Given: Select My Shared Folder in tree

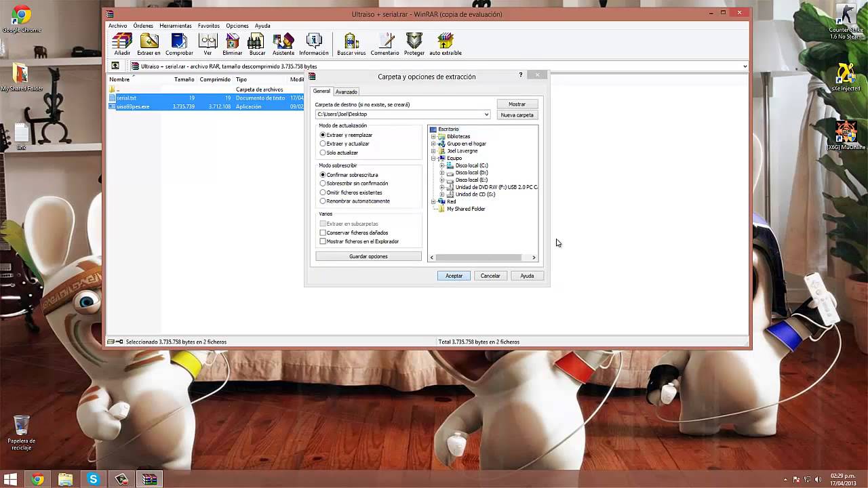Looking at the screenshot, I should [x=466, y=209].
